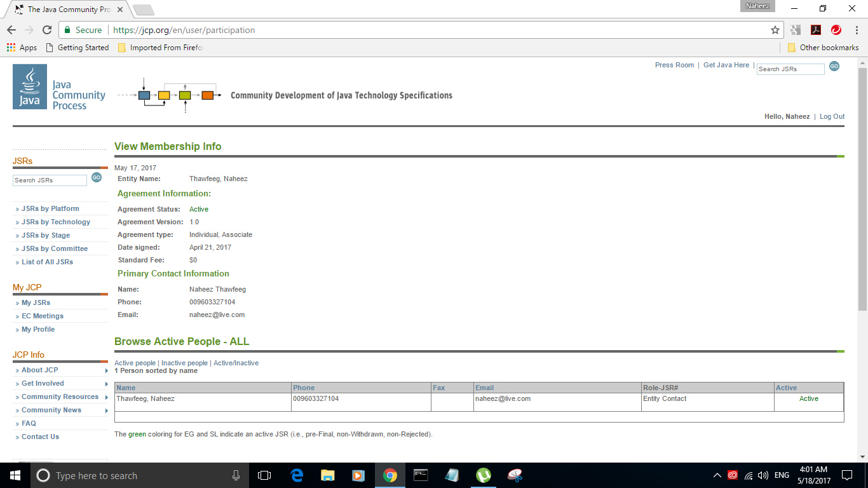
Task: Select the Active/Inactive view option
Action: tap(236, 362)
